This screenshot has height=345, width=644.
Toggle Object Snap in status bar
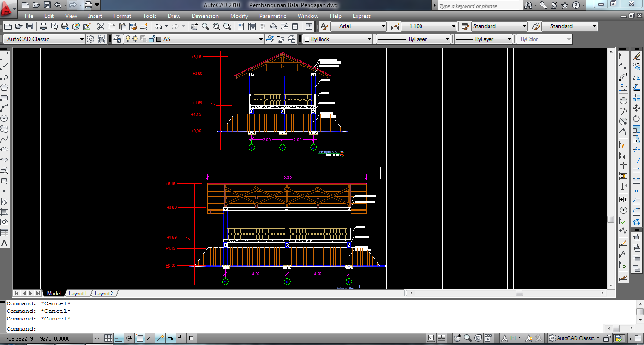click(139, 338)
